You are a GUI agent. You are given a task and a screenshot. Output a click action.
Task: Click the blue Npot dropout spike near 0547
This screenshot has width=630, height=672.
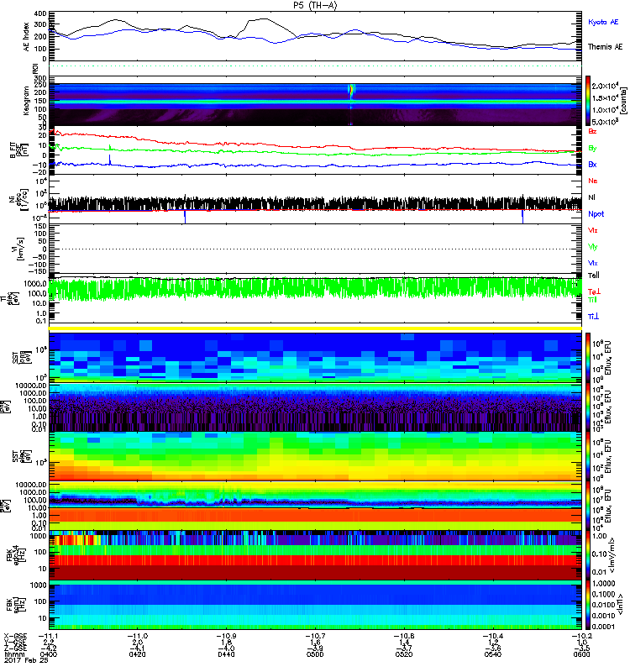522,217
